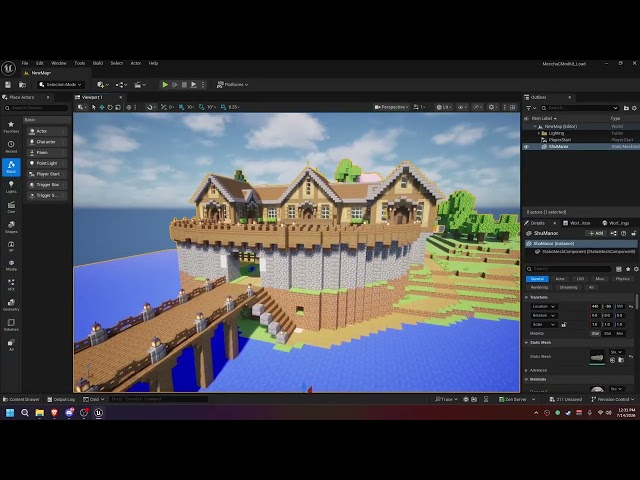Click the Save Current Level icon
The height and width of the screenshot is (480, 640).
8,84
